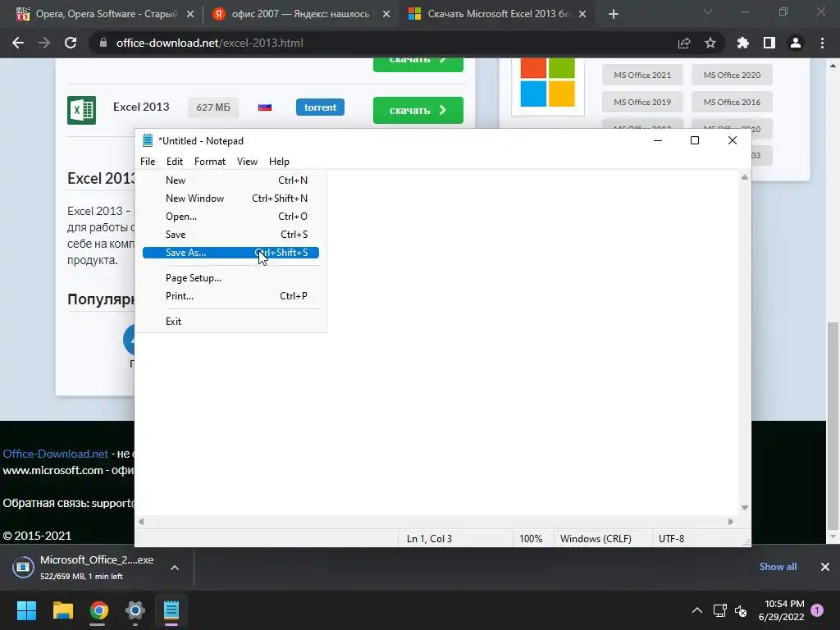Reload the office-download.net page

point(71,43)
